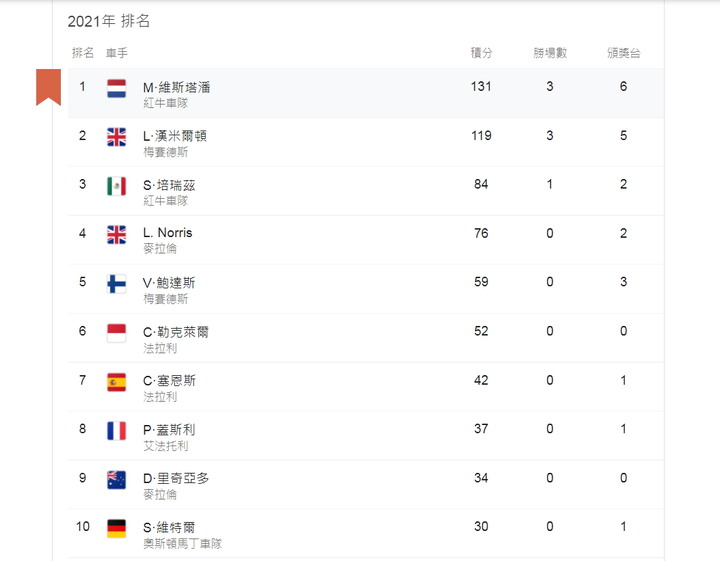720x561 pixels.
Task: Click the Monaco flag beside C·勒克萊爾
Action: pyautogui.click(x=117, y=333)
